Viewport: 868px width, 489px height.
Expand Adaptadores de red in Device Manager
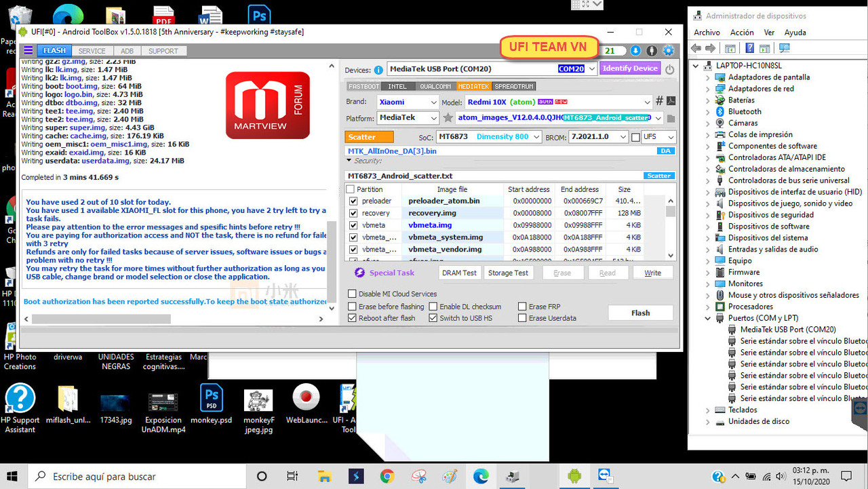(x=708, y=89)
